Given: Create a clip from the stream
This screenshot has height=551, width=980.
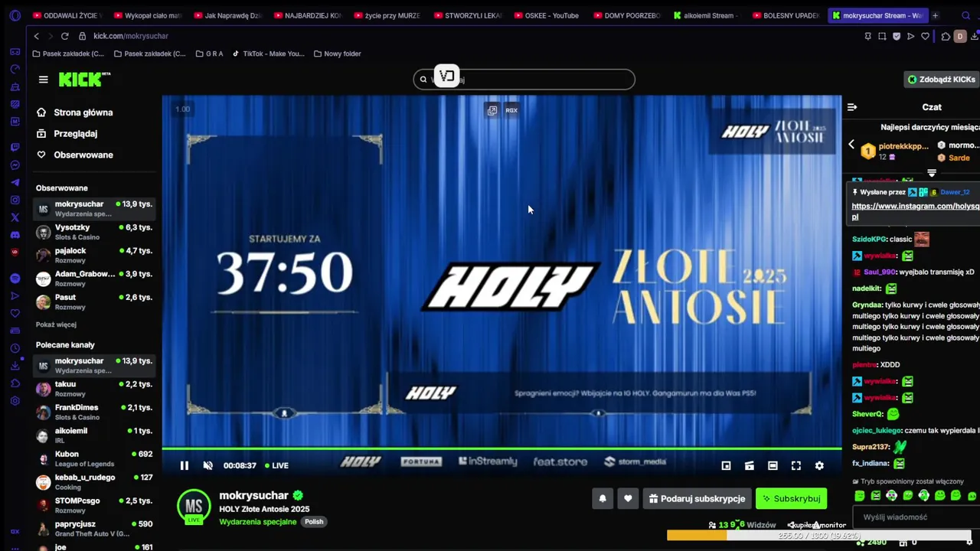Looking at the screenshot, I should point(750,465).
